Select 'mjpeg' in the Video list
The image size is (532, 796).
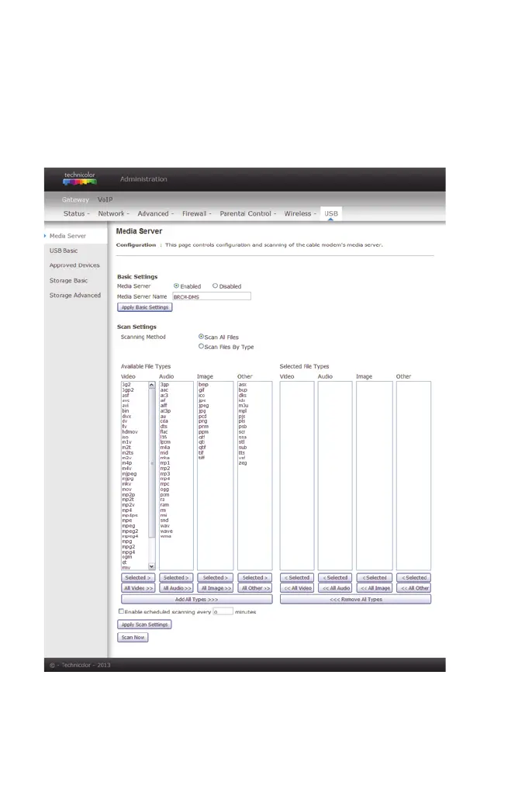129,473
